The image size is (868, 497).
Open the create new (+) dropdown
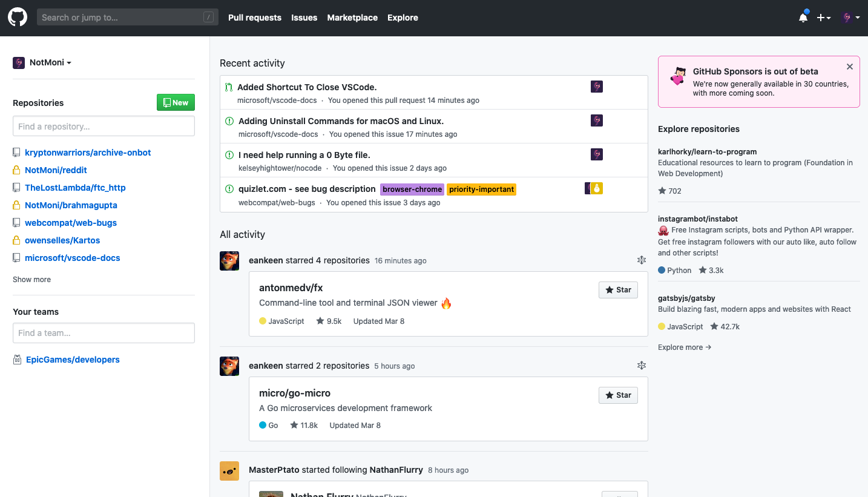823,18
